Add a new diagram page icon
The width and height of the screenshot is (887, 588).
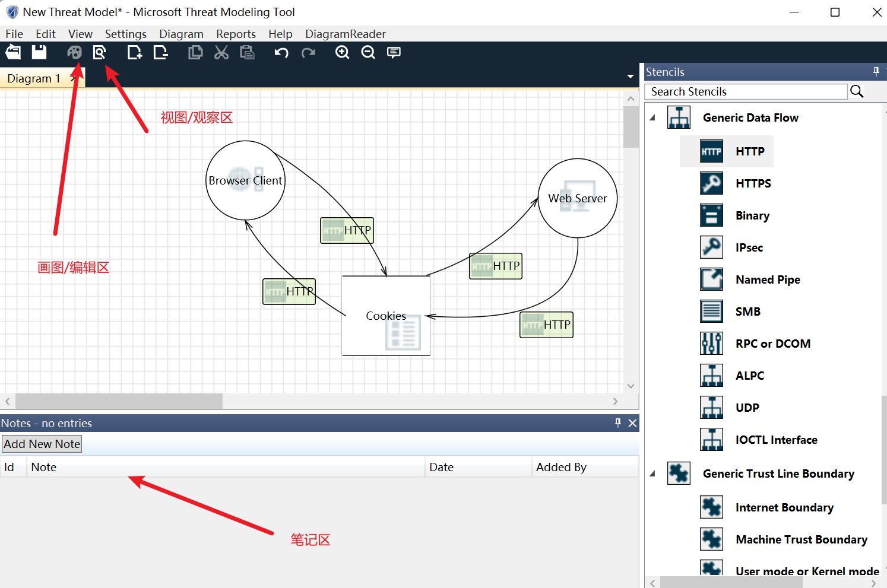point(135,52)
